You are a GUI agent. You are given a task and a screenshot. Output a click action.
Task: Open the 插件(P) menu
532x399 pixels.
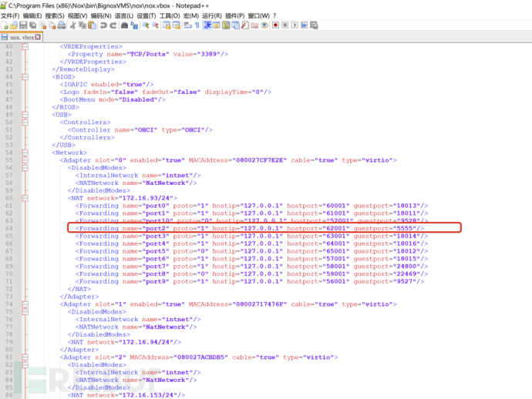pyautogui.click(x=235, y=16)
